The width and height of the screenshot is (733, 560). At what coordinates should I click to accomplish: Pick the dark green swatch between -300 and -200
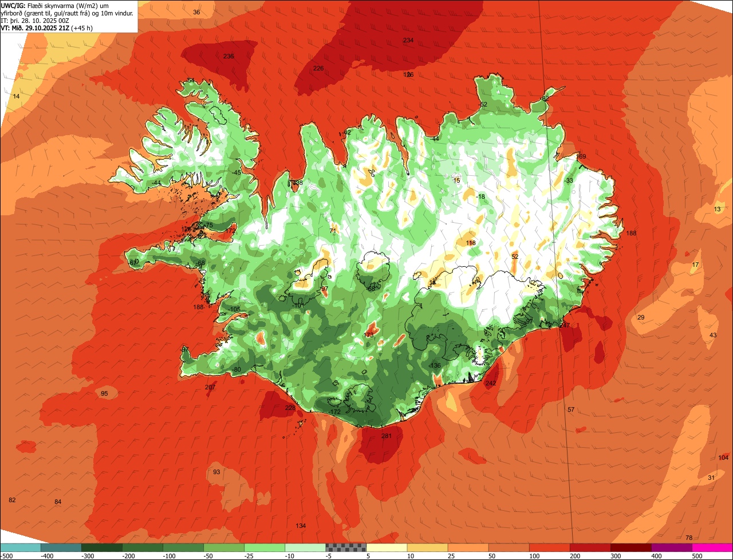pos(102,547)
